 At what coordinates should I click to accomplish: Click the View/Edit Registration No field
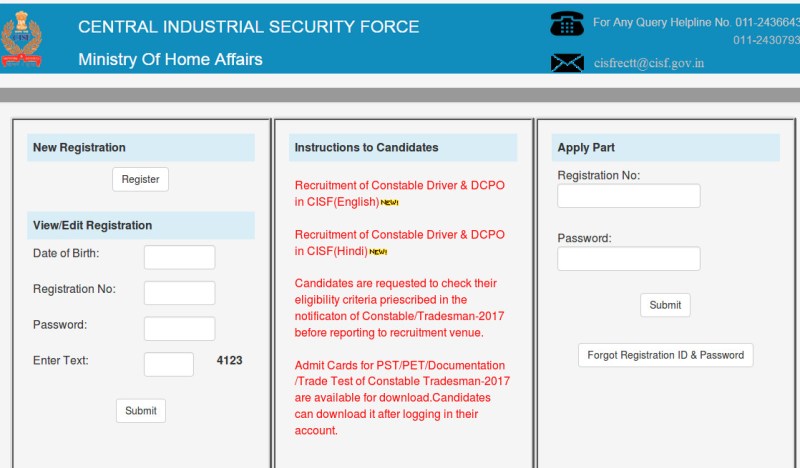(179, 293)
